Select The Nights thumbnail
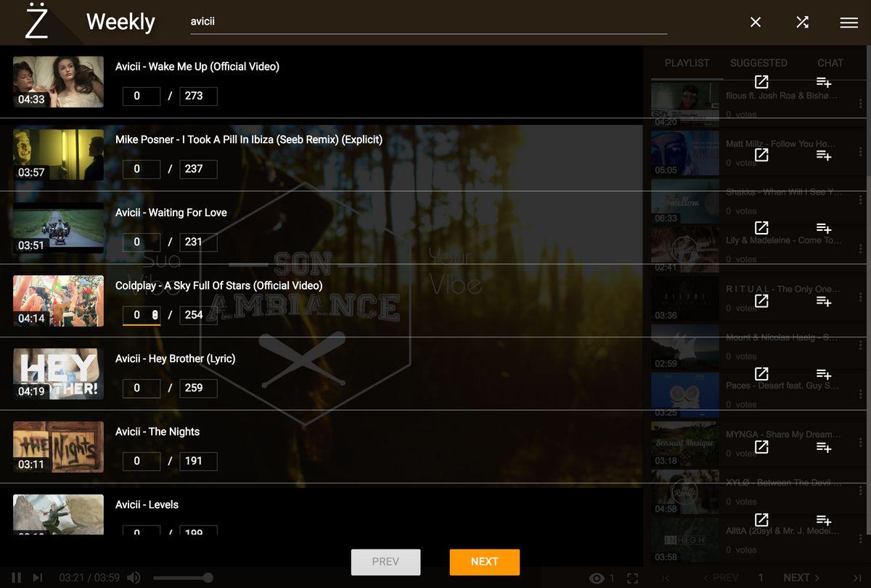The width and height of the screenshot is (871, 588). 58,447
